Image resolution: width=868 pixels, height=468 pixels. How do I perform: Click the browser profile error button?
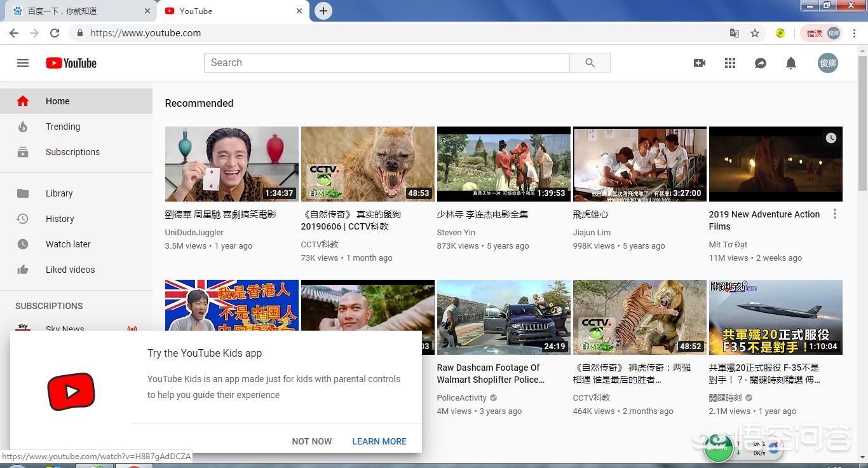[823, 33]
